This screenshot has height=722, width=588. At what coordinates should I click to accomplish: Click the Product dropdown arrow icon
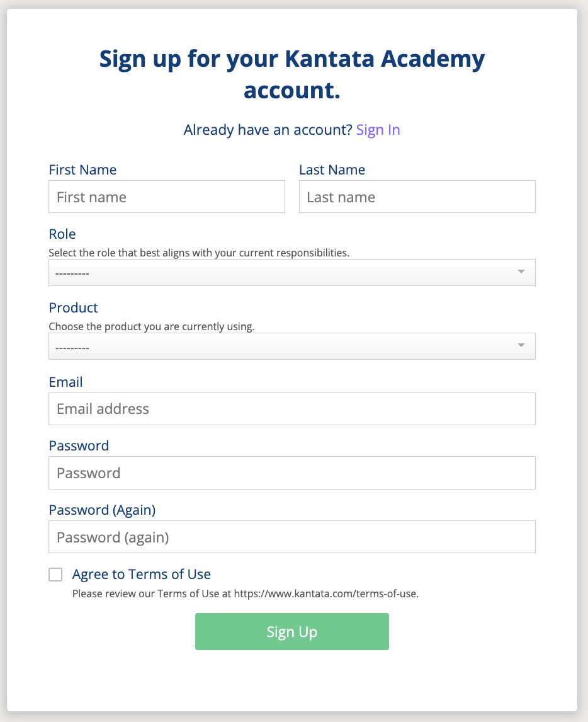pyautogui.click(x=521, y=345)
